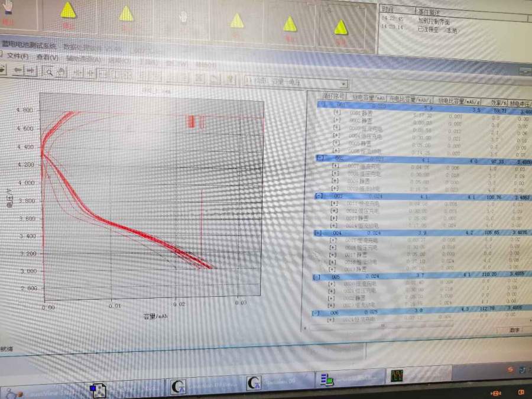Collapse cycle 006 row

point(315,313)
